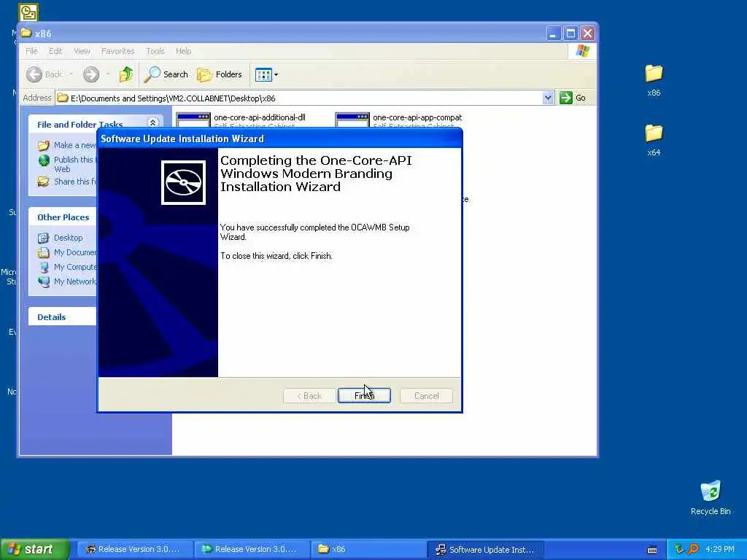Click Share this folder link
Viewport: 747px width, 560px height.
coord(74,182)
